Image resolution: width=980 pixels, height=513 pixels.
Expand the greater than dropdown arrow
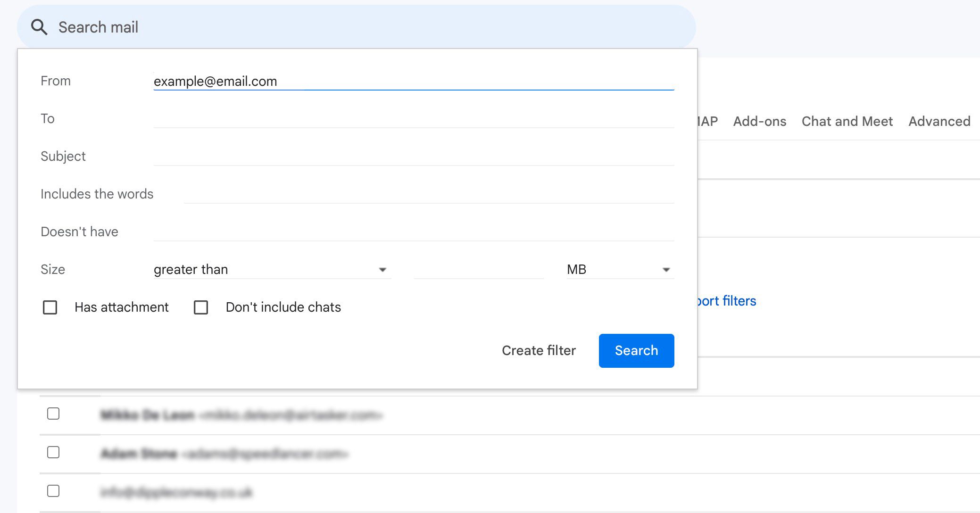tap(383, 269)
